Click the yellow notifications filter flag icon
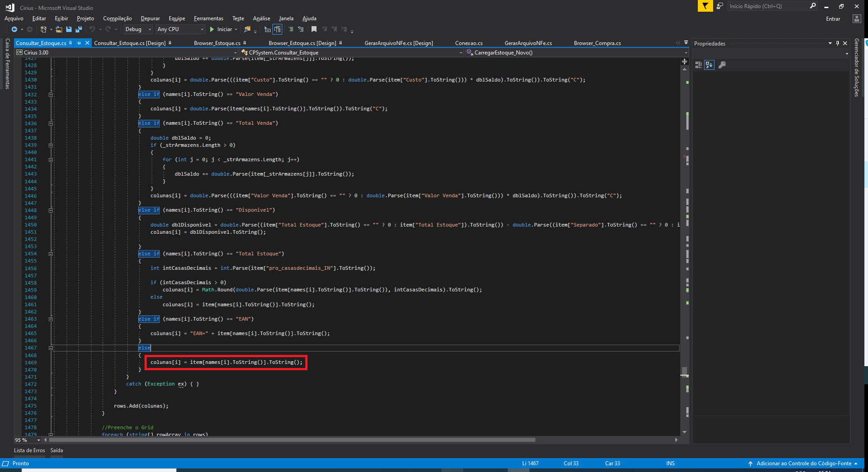This screenshot has width=868, height=472. point(705,6)
